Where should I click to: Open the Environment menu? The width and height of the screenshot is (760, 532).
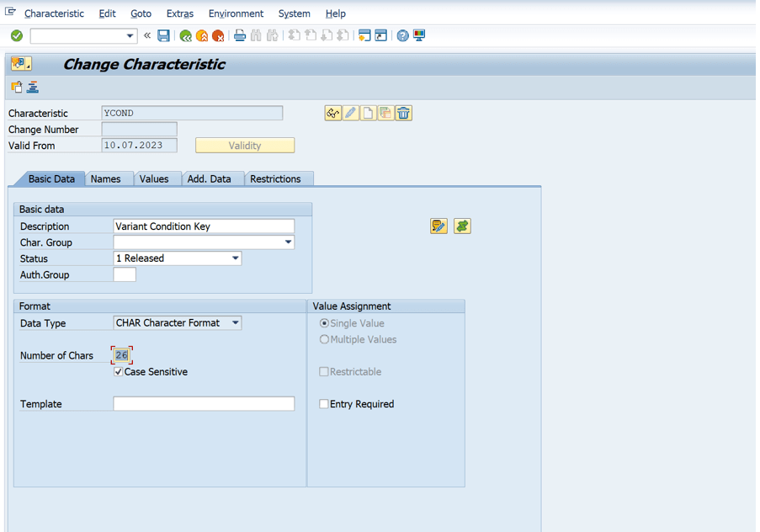[x=236, y=13]
